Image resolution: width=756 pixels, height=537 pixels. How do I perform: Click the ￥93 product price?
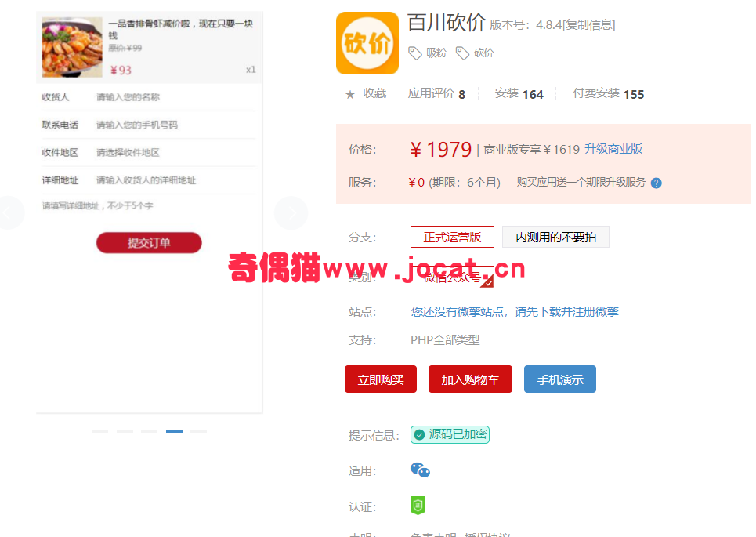(121, 71)
